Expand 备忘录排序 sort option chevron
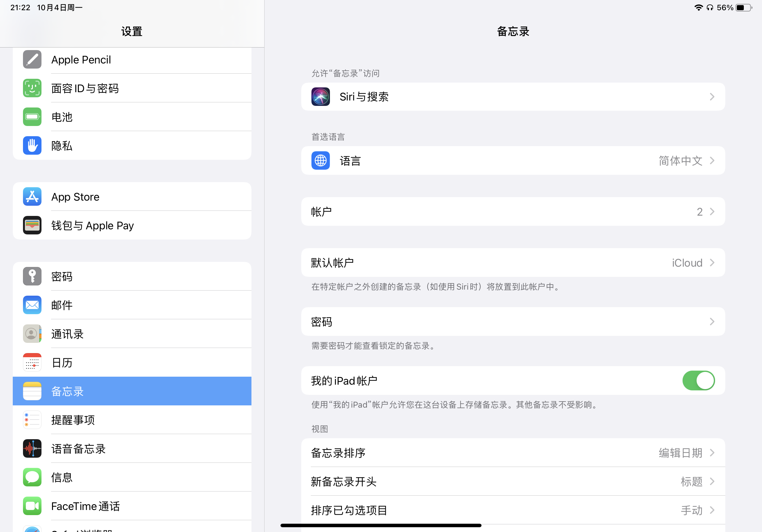 coord(712,453)
